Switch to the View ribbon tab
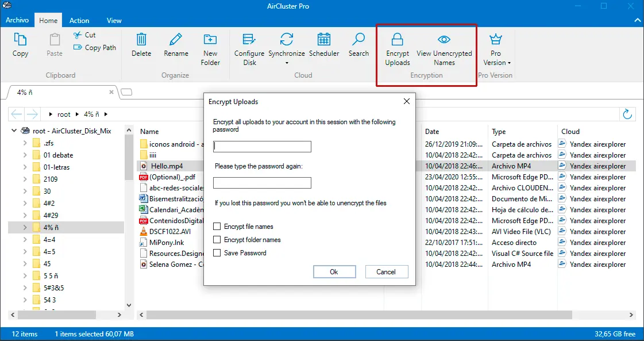 [114, 20]
